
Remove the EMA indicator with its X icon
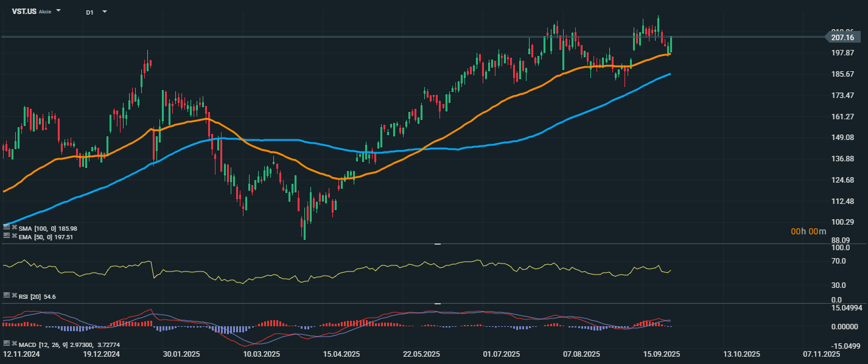pyautogui.click(x=15, y=236)
